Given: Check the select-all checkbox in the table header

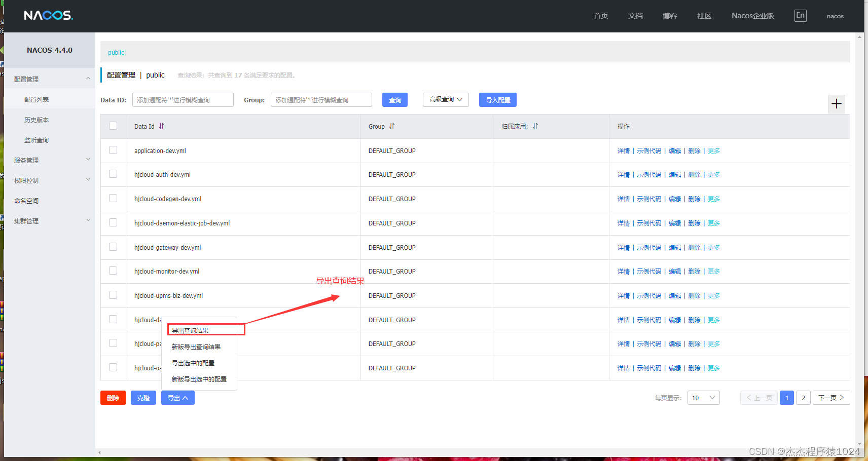Looking at the screenshot, I should coord(113,126).
